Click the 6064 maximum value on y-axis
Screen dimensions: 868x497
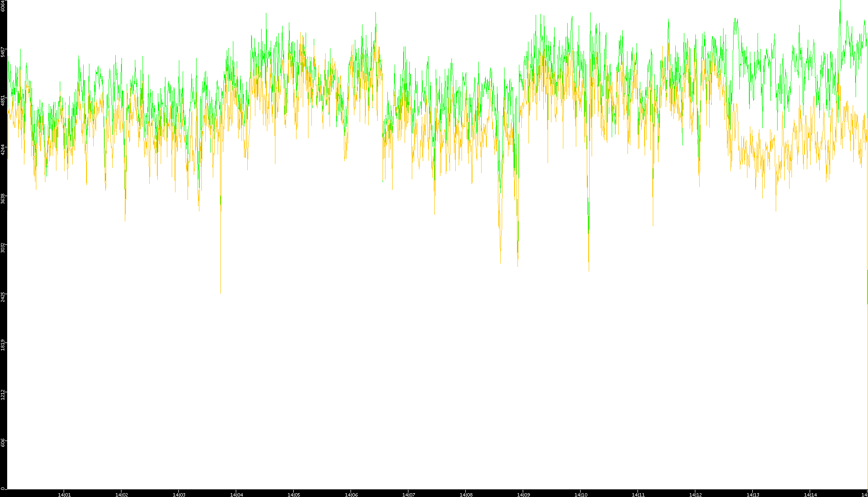(x=3, y=6)
